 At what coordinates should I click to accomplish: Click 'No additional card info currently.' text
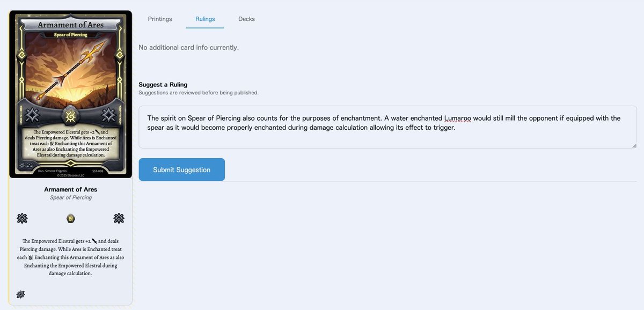tap(189, 48)
